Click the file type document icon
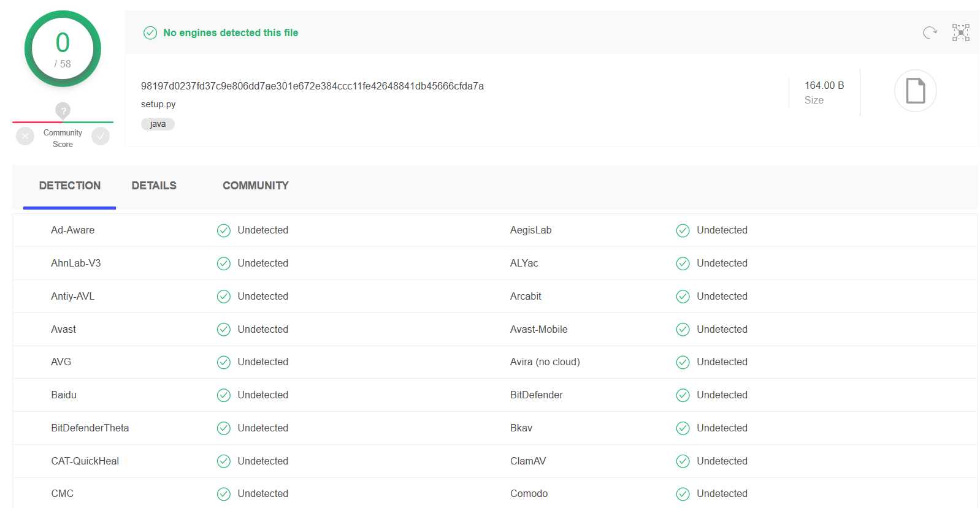 [915, 91]
